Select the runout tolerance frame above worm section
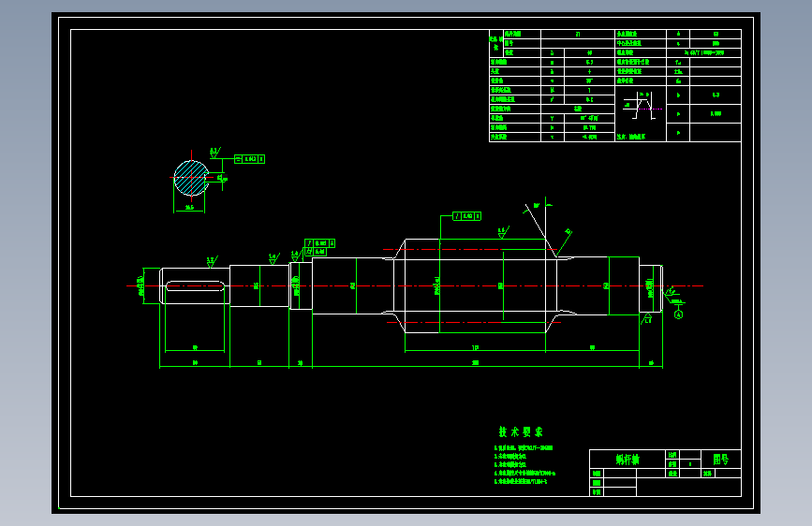This screenshot has height=526, width=812. click(466, 216)
